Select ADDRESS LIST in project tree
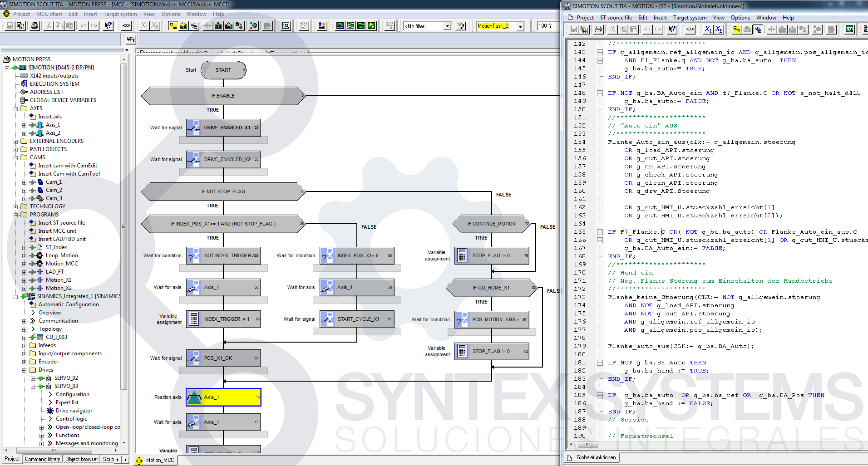The height and width of the screenshot is (466, 868). pyautogui.click(x=46, y=92)
